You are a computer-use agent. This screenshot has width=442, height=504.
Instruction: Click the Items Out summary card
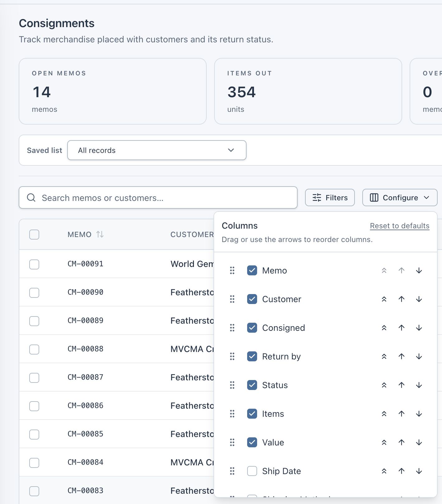pyautogui.click(x=308, y=91)
